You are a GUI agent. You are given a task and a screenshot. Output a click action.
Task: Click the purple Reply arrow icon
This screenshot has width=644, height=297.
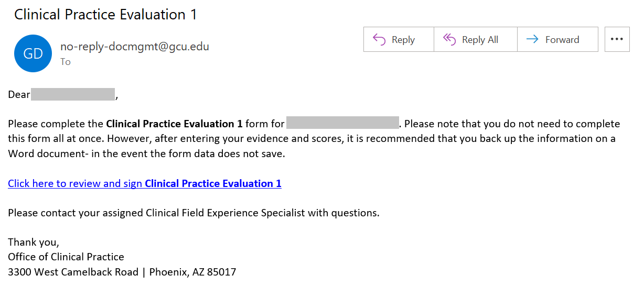[379, 39]
